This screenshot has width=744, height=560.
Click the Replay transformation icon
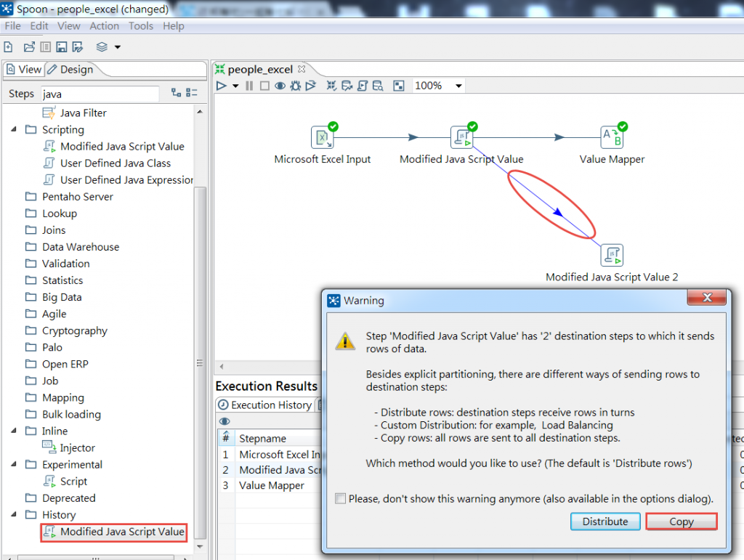(x=311, y=86)
